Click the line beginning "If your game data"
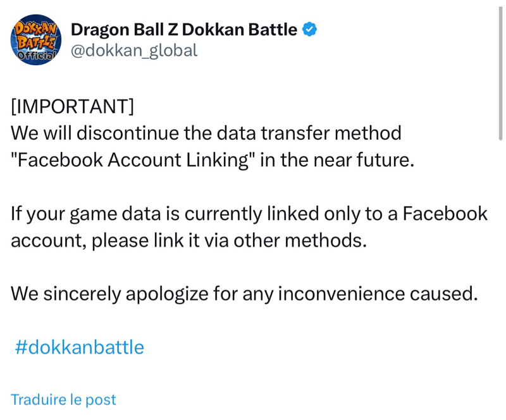 tap(249, 213)
